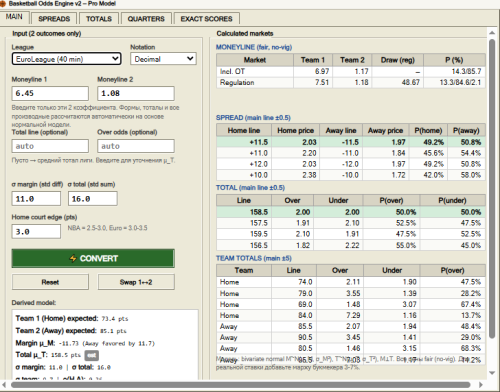The image size is (500, 392).
Task: Click the SPREAD (main line ±0.5) heading
Action: point(253,118)
